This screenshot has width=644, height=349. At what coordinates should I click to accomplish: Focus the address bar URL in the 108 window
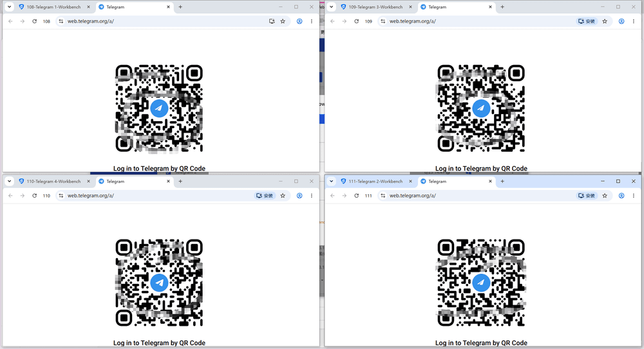tap(91, 21)
